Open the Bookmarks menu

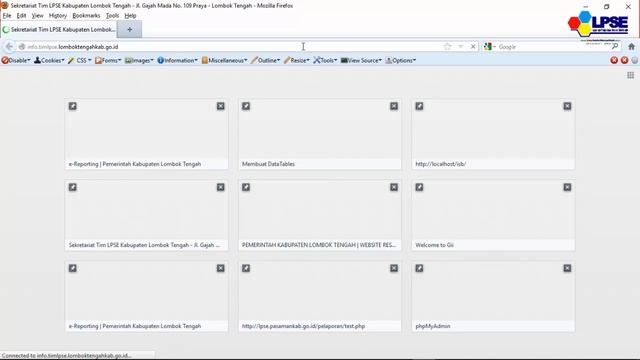click(x=86, y=16)
